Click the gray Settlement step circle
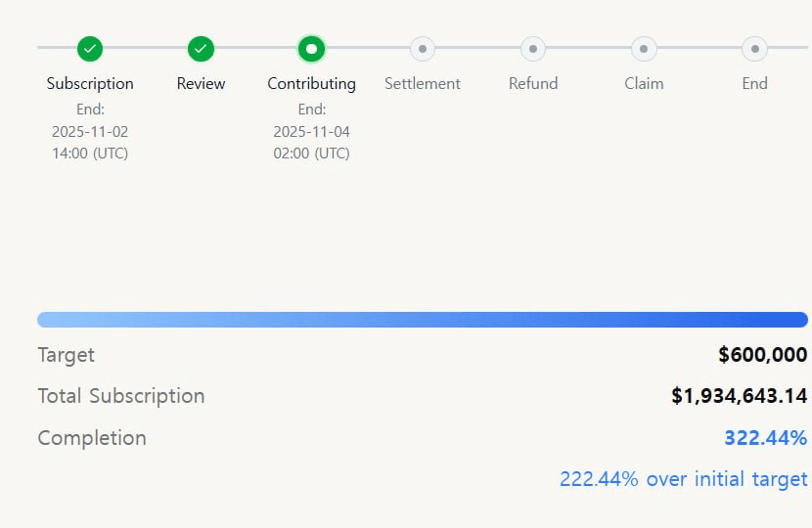The image size is (812, 528). 423,48
